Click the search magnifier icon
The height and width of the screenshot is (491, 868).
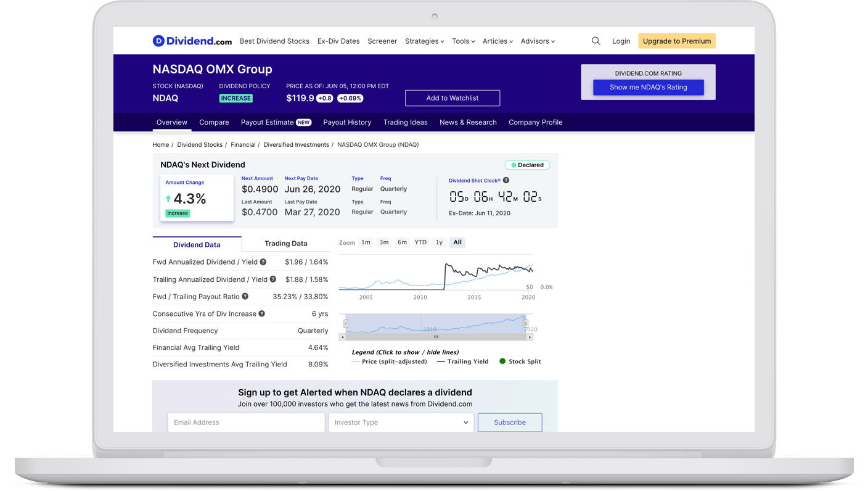coord(596,41)
